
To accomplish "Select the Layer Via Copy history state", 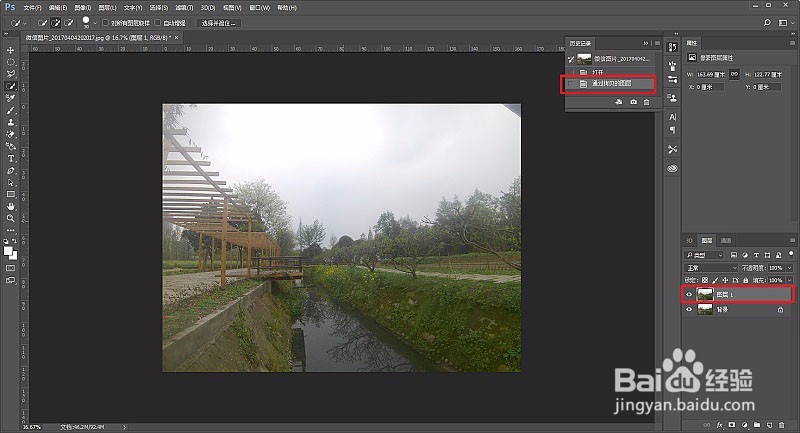I will (x=611, y=84).
